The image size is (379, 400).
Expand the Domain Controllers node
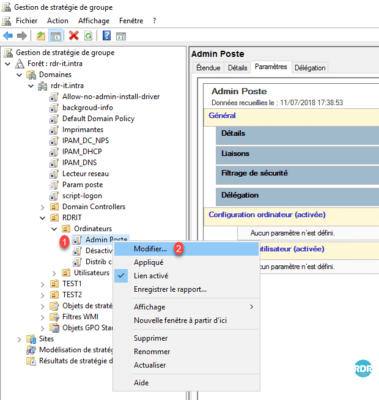coord(43,207)
